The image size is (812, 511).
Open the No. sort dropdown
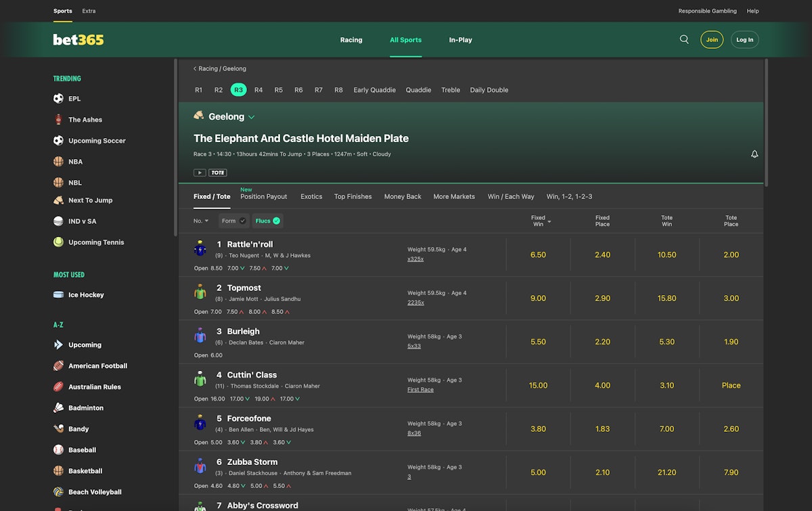coord(201,221)
